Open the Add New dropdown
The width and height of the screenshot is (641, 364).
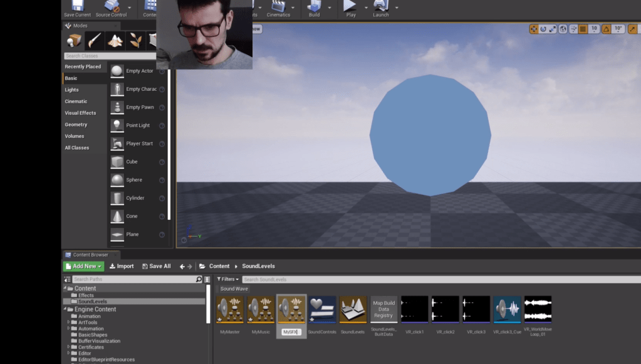83,266
